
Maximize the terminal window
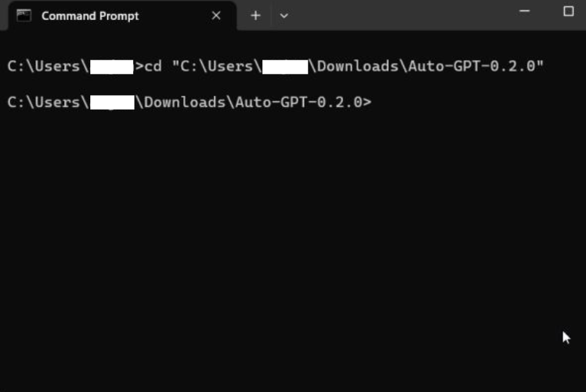568,12
